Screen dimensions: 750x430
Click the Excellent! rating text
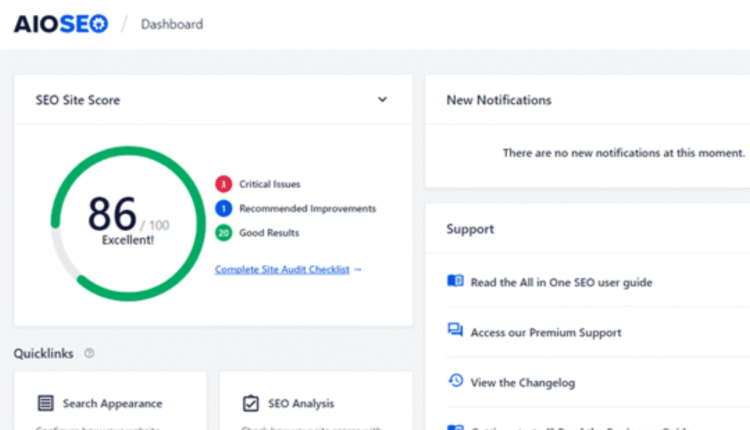[x=128, y=240]
